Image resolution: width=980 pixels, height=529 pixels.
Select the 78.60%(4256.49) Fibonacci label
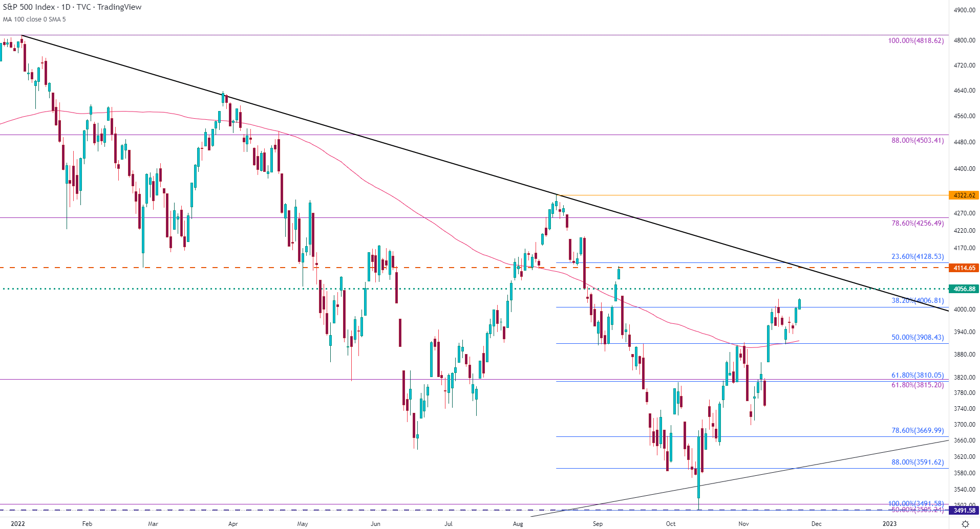[918, 223]
